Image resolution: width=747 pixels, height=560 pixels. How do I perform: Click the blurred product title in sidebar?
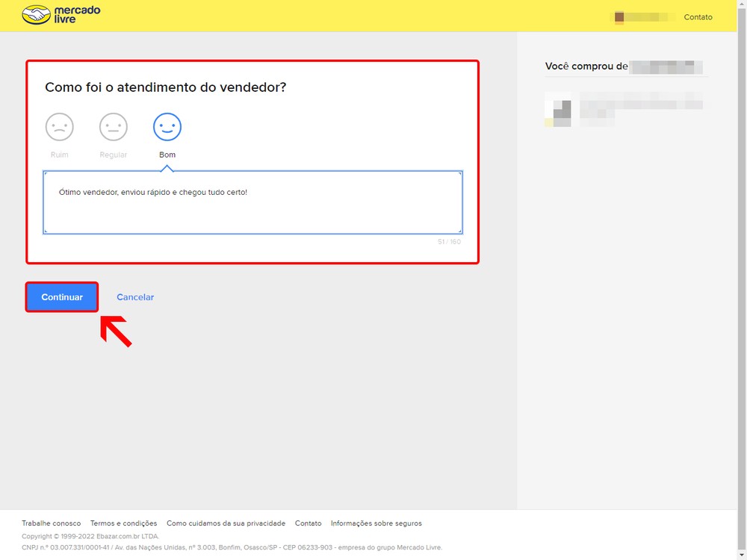click(x=641, y=105)
